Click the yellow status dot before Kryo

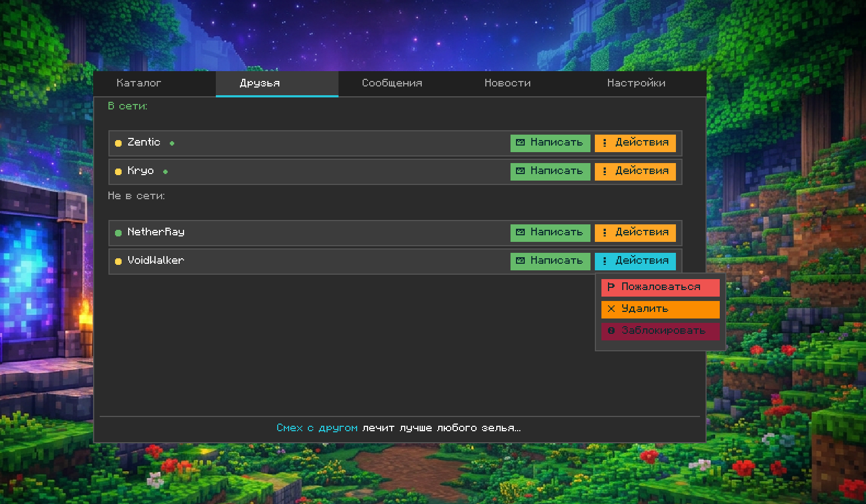(x=118, y=172)
